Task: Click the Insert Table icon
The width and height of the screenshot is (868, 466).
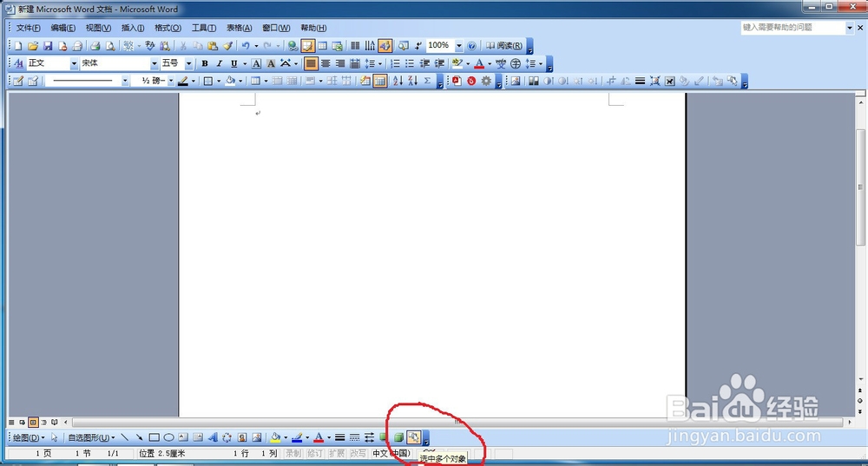Action: pos(322,46)
